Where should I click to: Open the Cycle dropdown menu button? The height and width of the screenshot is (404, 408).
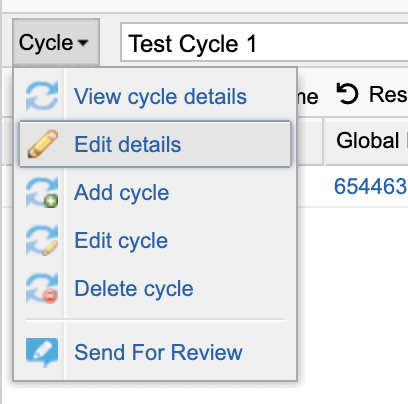coord(56,42)
